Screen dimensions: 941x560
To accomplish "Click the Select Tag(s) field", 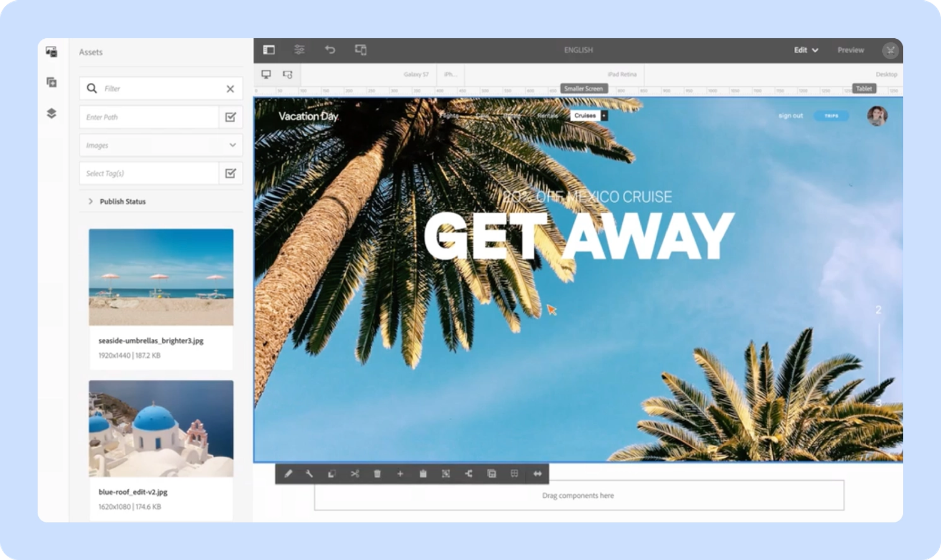I will pyautogui.click(x=149, y=173).
